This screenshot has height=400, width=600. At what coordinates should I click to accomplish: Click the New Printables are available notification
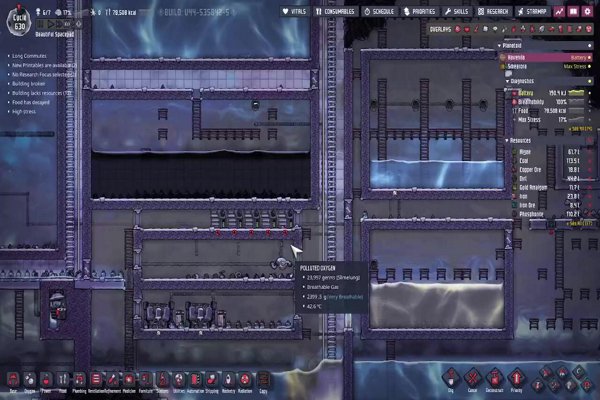tap(42, 65)
